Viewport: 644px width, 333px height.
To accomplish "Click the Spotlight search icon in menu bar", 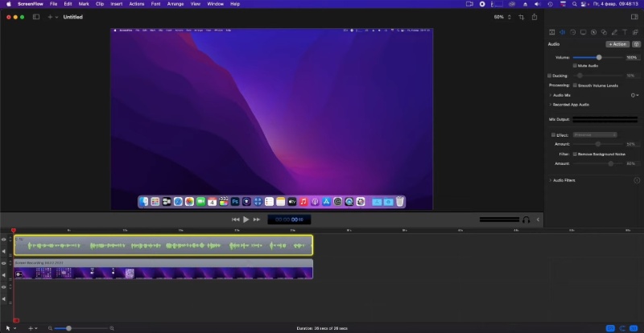I will coord(574,4).
